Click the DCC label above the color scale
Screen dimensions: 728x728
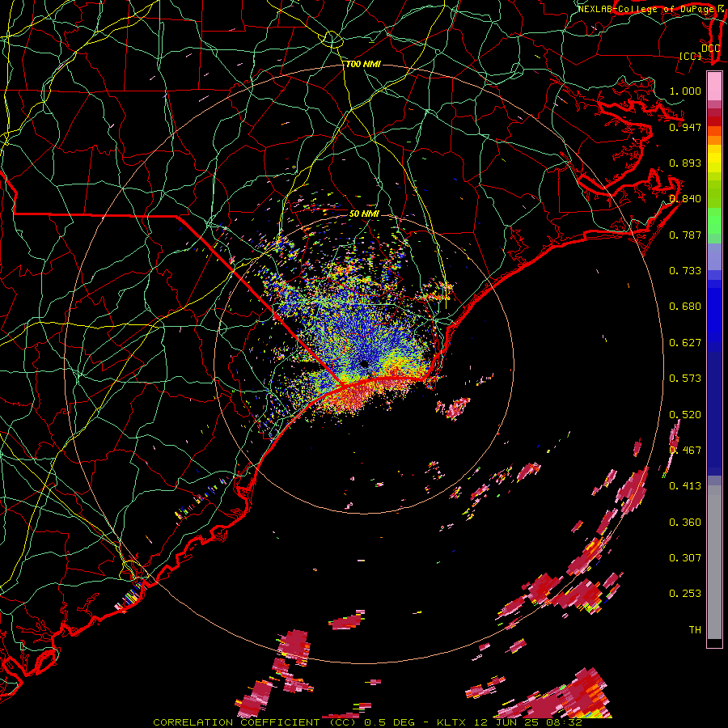tap(710, 48)
